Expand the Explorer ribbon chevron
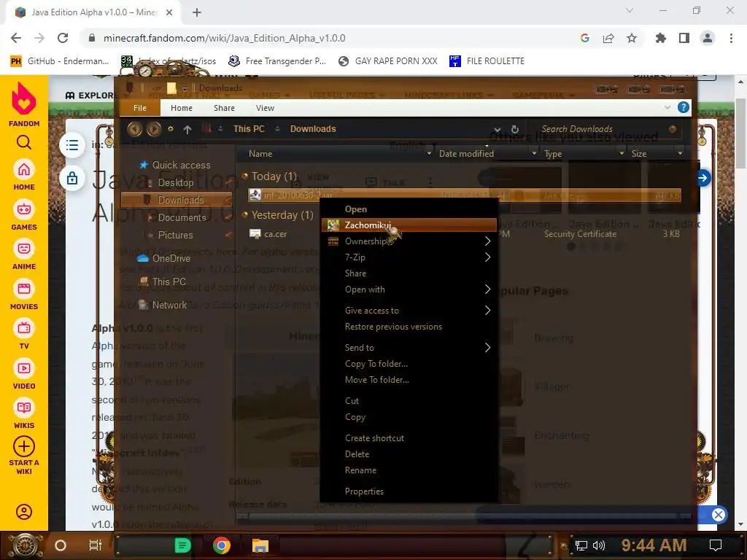This screenshot has height=560, width=747. (667, 108)
